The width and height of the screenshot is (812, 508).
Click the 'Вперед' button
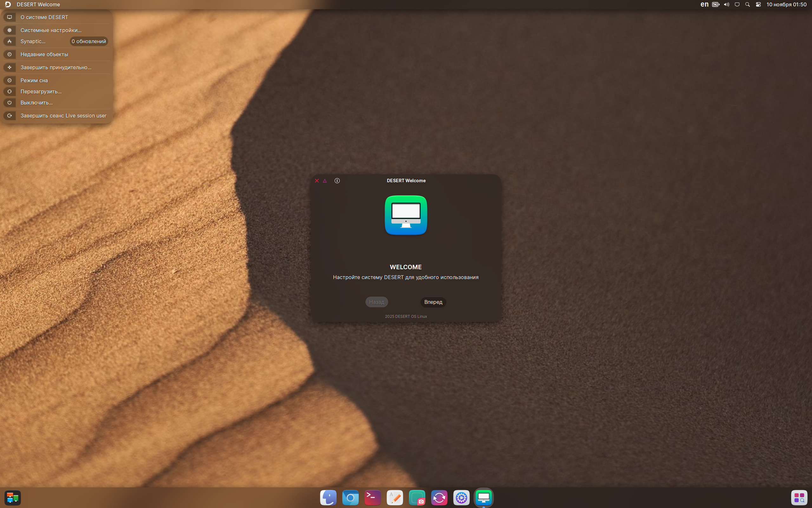point(433,302)
